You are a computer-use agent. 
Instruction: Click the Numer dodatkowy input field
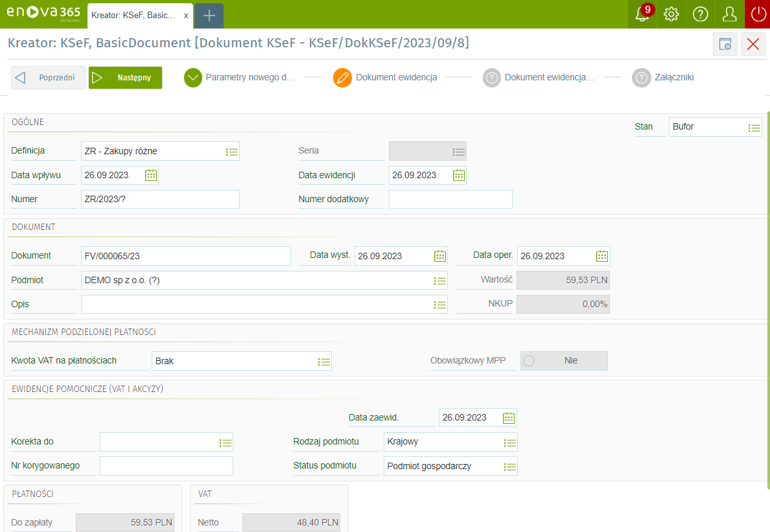click(x=450, y=200)
